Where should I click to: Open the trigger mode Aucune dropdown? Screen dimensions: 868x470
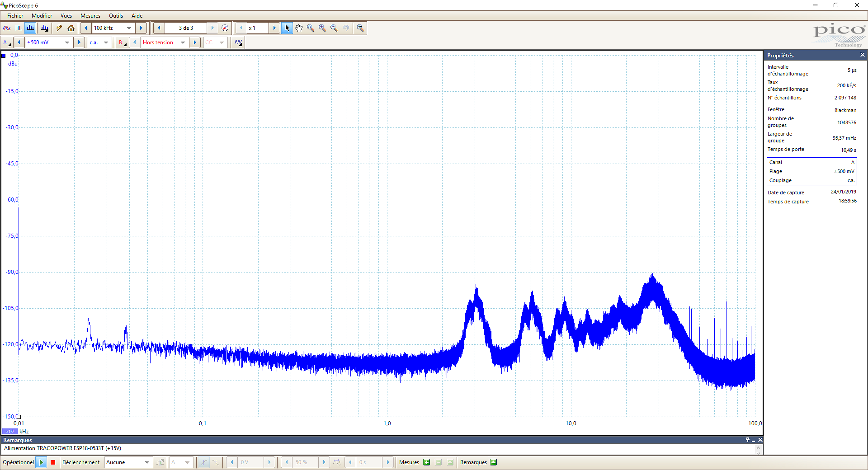coord(147,462)
